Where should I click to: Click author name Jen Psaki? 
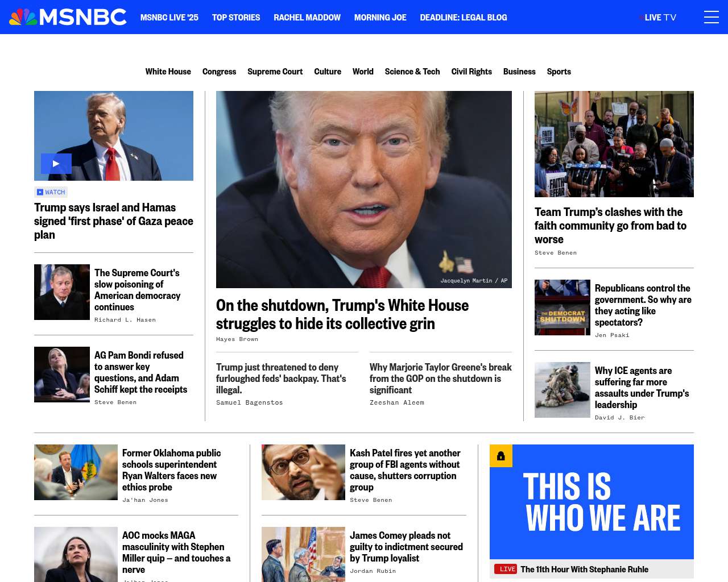tap(612, 335)
